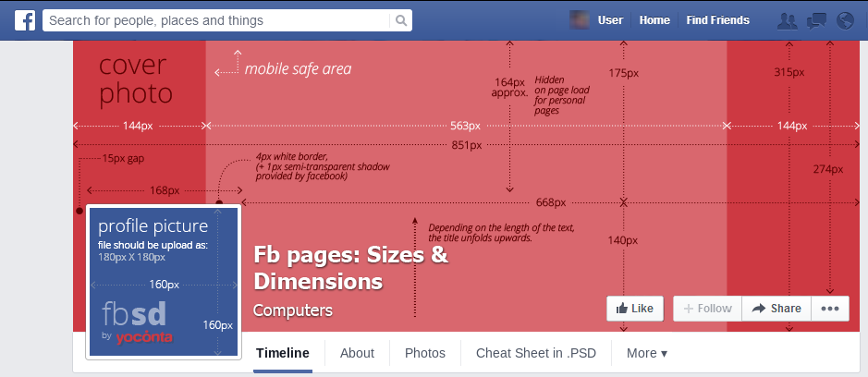The height and width of the screenshot is (377, 868).
Task: Expand the More dropdown tab
Action: [x=646, y=353]
